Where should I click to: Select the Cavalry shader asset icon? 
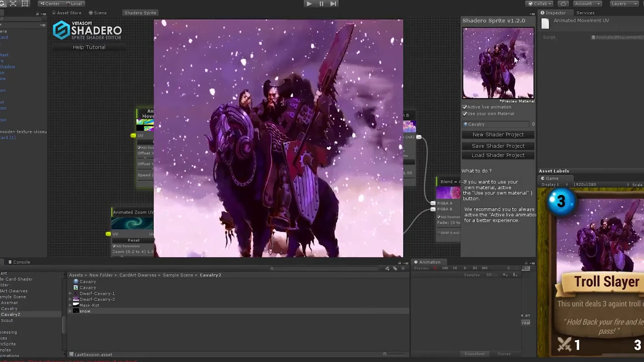point(76,288)
